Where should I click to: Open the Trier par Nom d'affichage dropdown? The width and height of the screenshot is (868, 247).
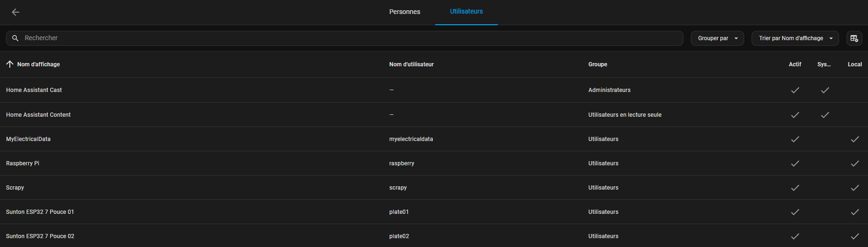795,38
